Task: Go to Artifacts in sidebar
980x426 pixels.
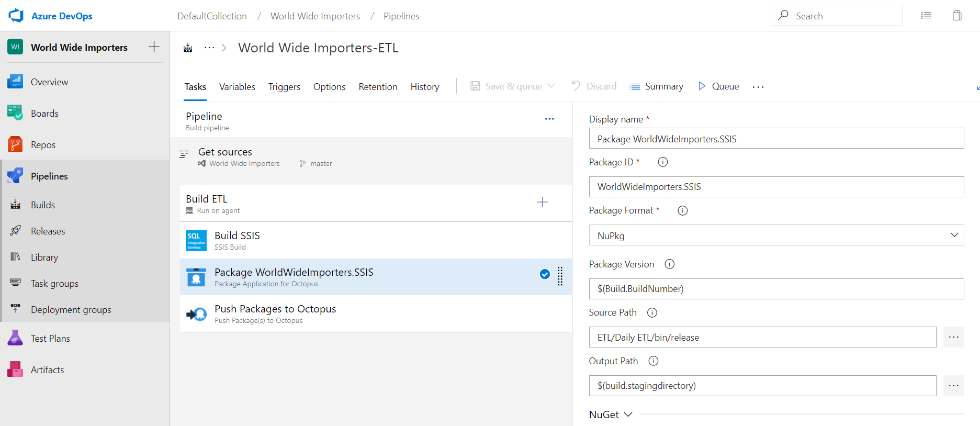Action: (47, 370)
